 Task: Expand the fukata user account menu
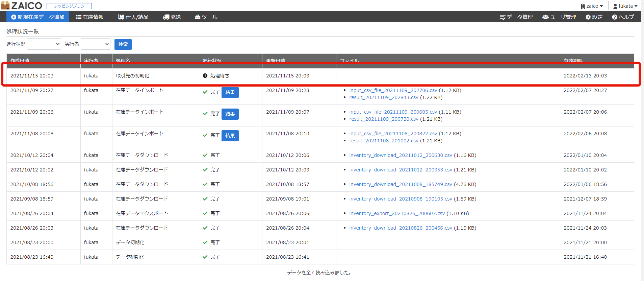pos(625,6)
